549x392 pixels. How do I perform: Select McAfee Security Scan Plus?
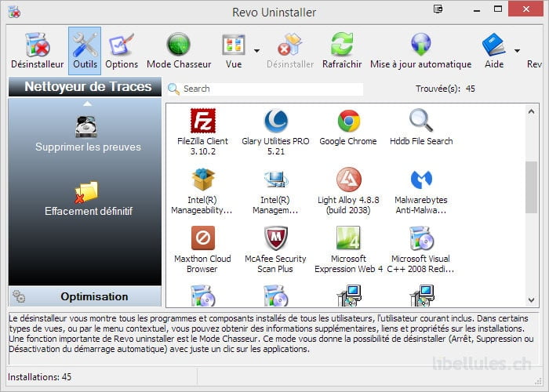click(275, 249)
